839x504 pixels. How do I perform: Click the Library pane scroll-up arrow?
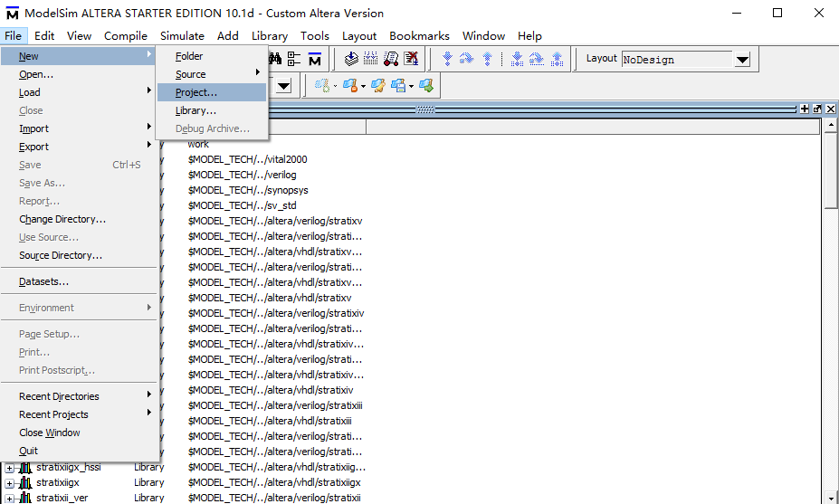coord(831,125)
